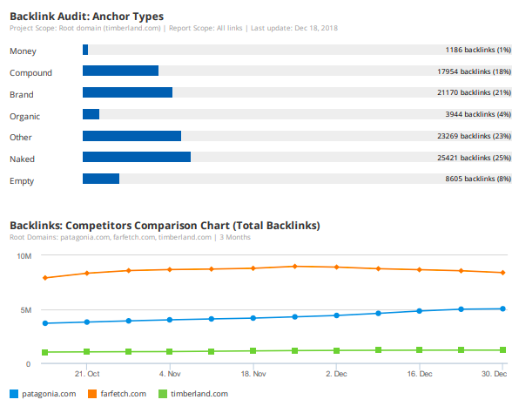
Task: Click the '16. Dec' axis label
Action: [420, 374]
